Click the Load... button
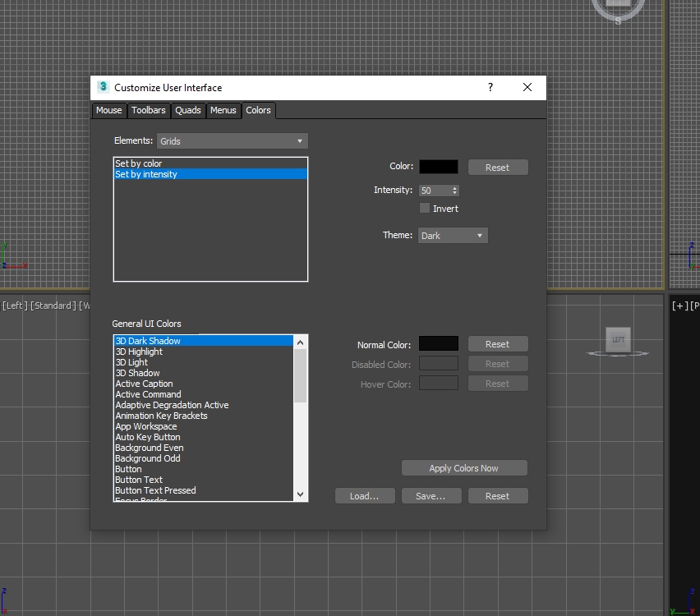Image resolution: width=700 pixels, height=616 pixels. (365, 496)
